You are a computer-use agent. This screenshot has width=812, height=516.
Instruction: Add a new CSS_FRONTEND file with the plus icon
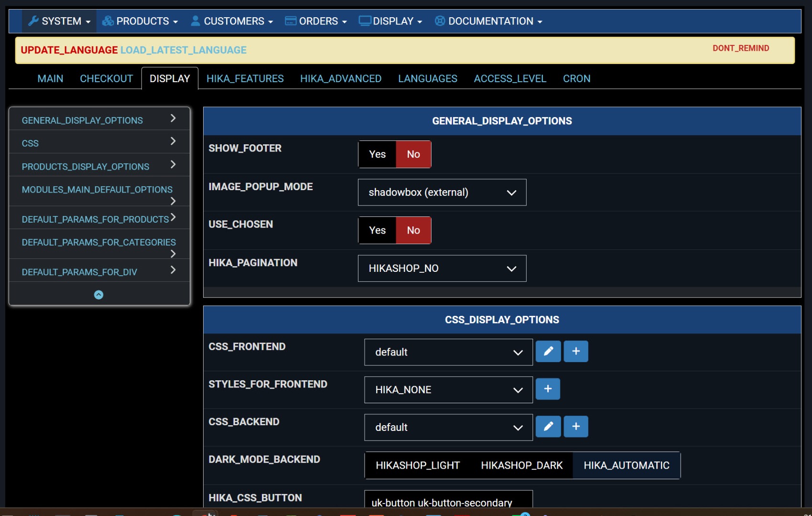(x=576, y=352)
